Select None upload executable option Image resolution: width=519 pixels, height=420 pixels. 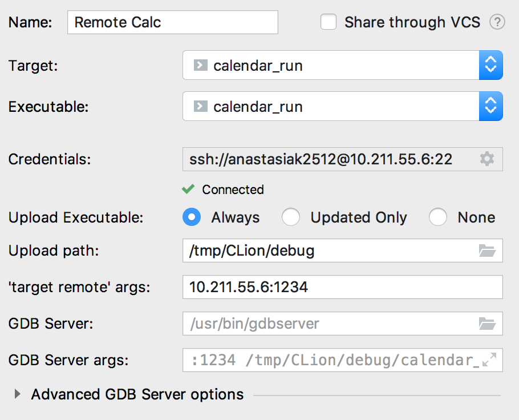(438, 217)
